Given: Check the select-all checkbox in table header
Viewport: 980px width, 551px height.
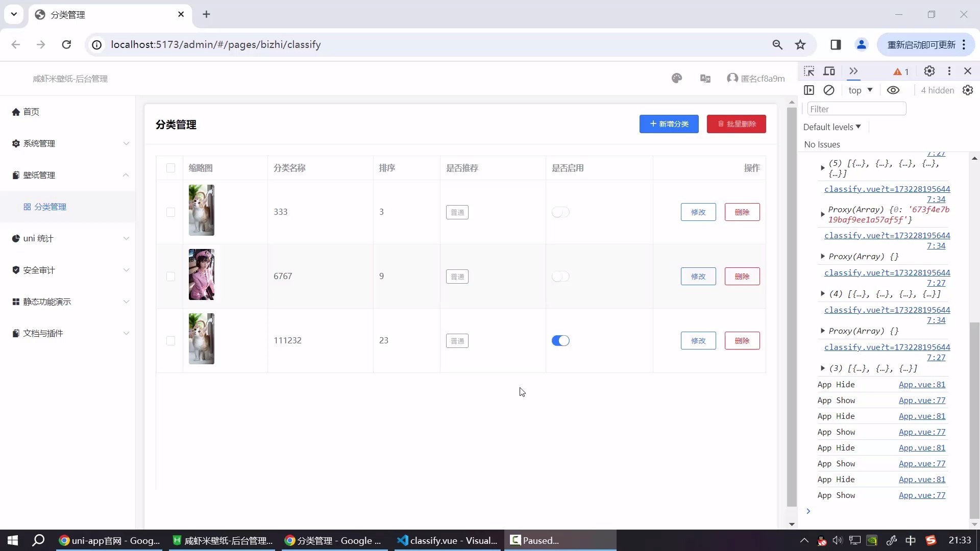Looking at the screenshot, I should tap(170, 168).
